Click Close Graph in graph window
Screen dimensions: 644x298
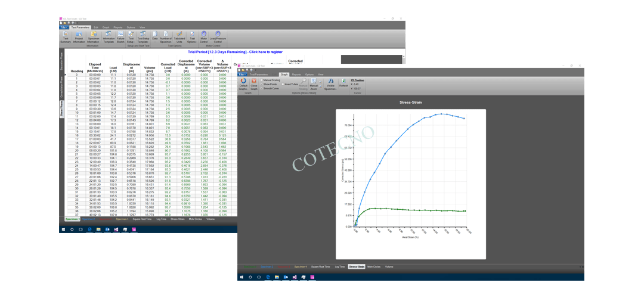(254, 84)
